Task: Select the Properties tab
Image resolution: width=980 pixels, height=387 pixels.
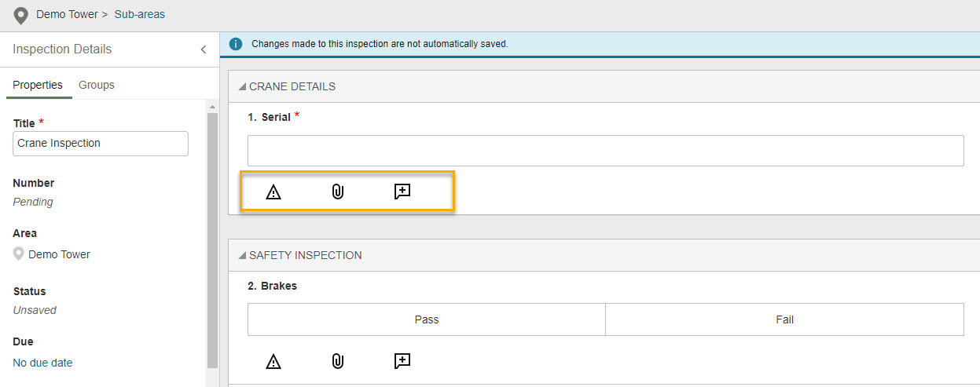Action: (x=38, y=85)
